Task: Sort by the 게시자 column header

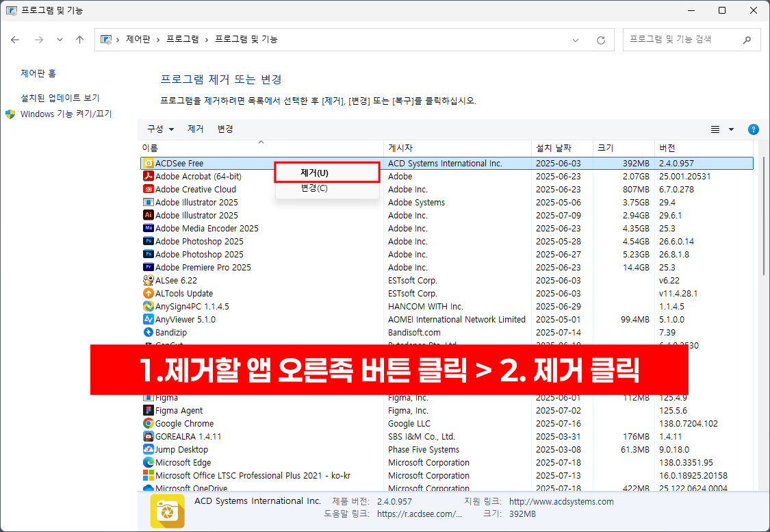Action: point(457,148)
